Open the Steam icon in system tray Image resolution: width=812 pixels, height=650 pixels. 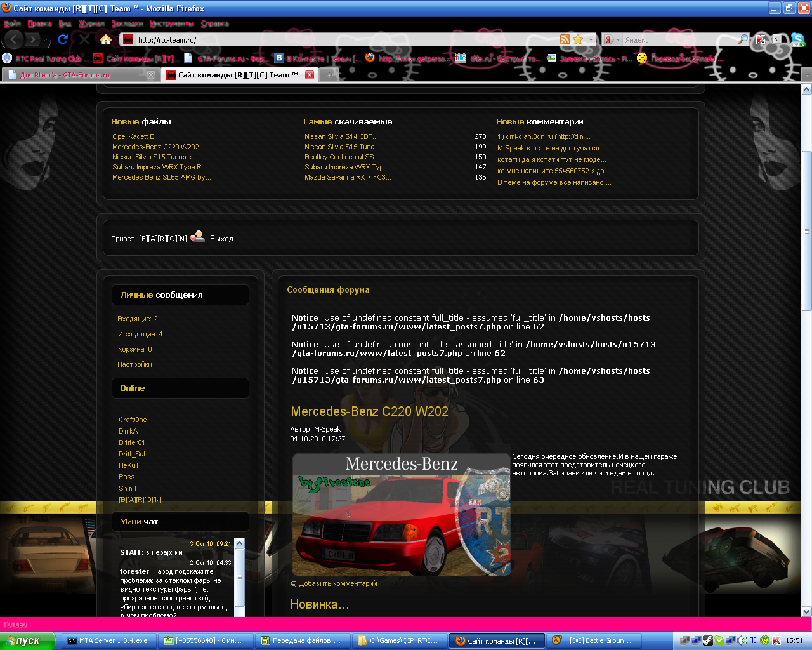pyautogui.click(x=708, y=640)
